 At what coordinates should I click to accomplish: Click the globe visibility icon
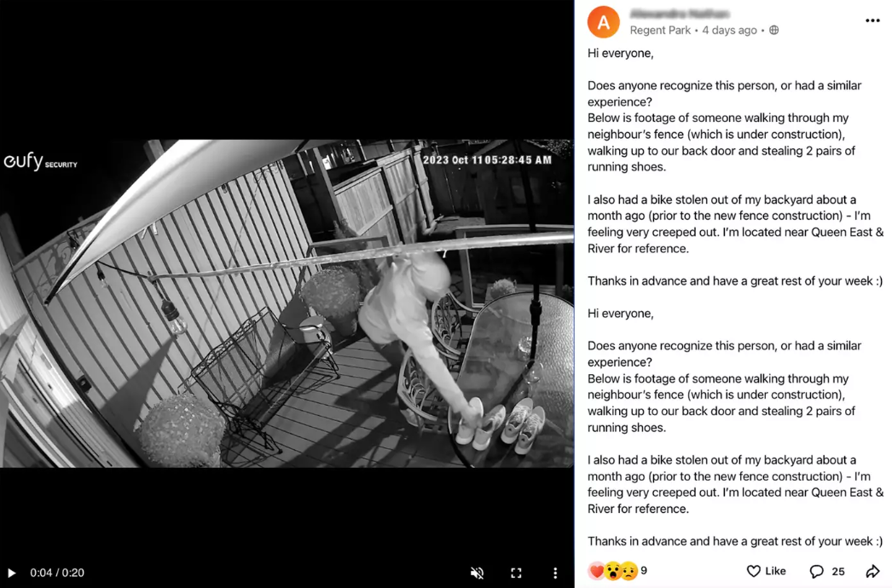click(x=773, y=30)
